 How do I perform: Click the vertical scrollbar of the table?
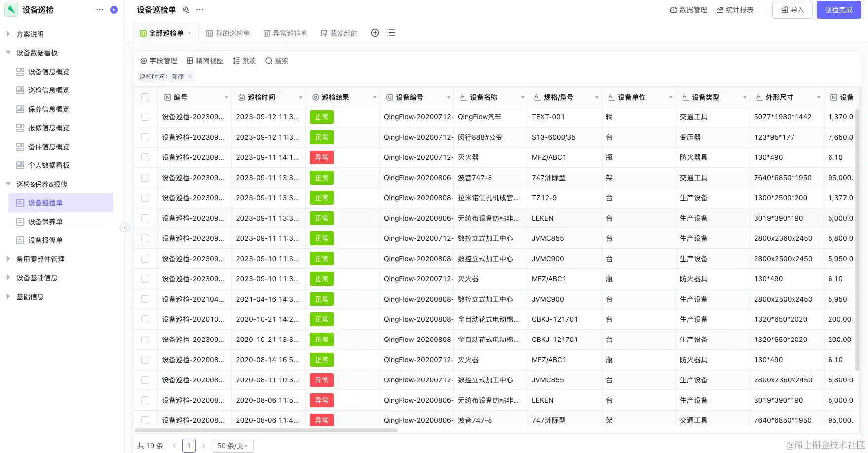coord(857,239)
